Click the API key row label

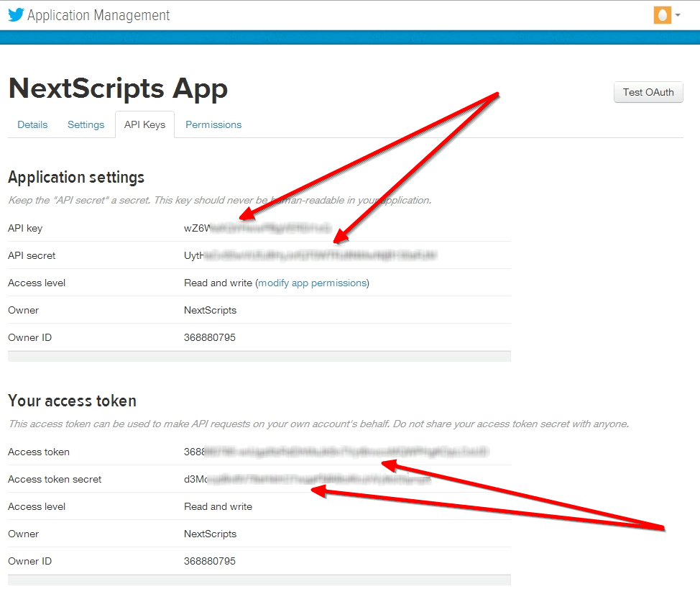click(25, 228)
